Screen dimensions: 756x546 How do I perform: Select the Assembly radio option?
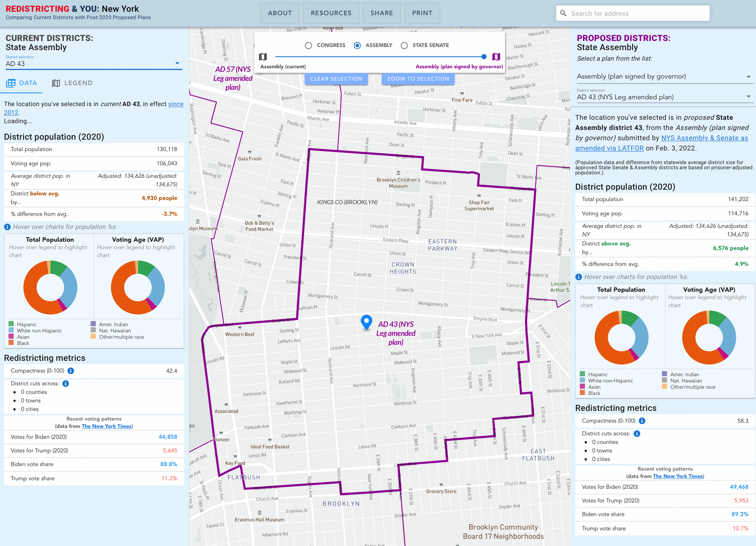357,45
